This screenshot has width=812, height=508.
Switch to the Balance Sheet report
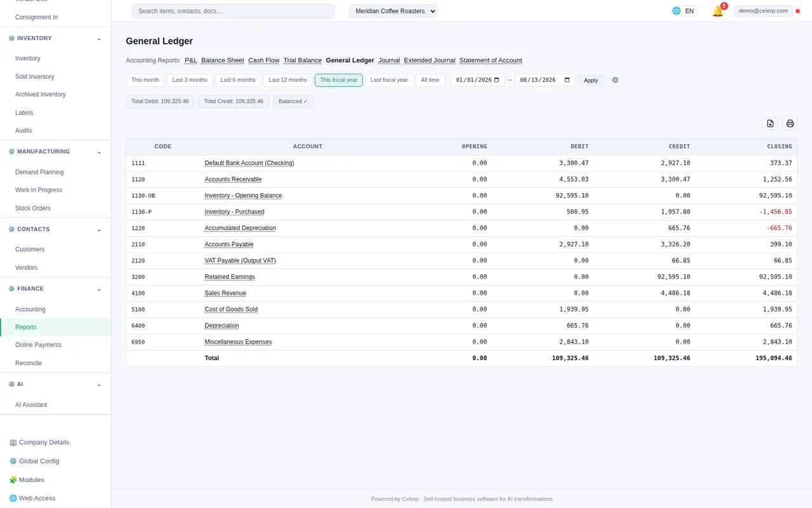[x=223, y=60]
